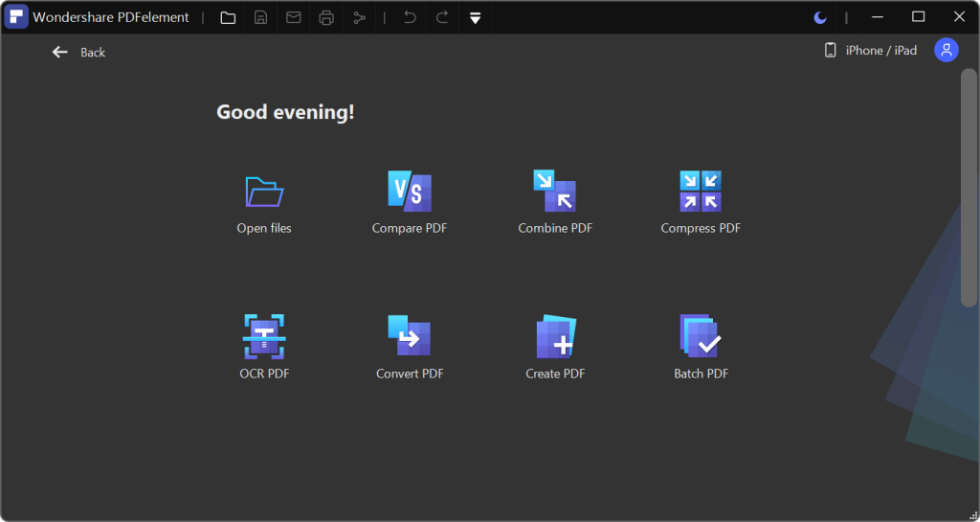The height and width of the screenshot is (522, 980).
Task: Open the Compare PDF tool
Action: [410, 202]
